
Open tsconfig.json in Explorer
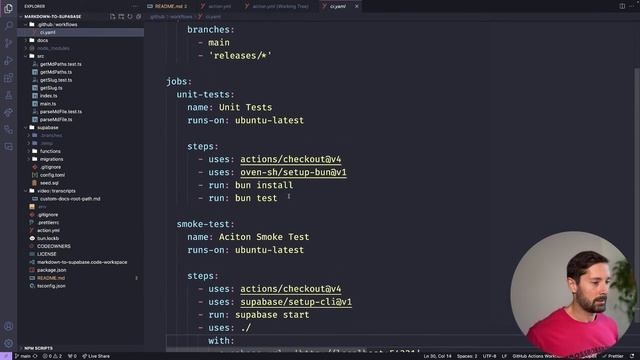51,286
